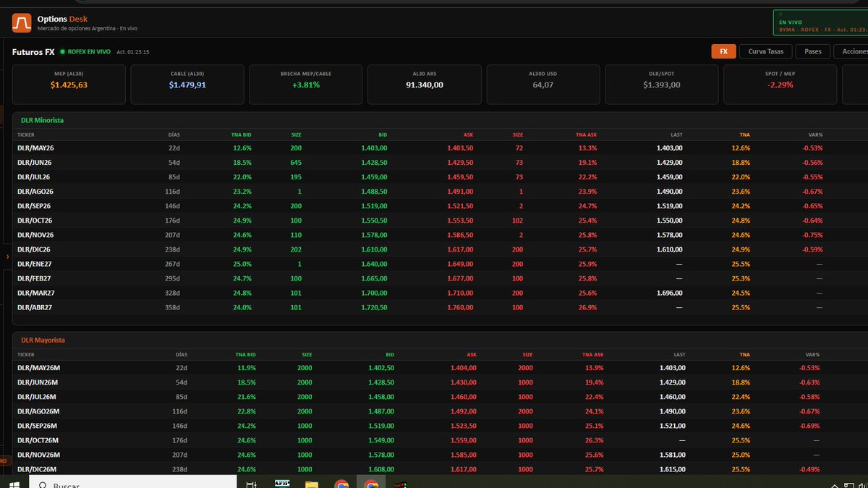Screen dimensions: 868x488
Task: Click the TNA ASK value 26.3%
Action: [594, 440]
